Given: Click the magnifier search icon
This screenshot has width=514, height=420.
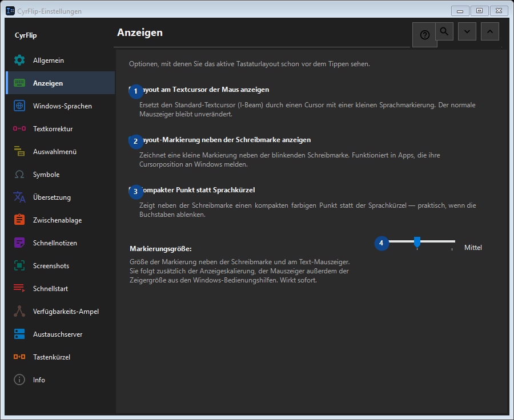Looking at the screenshot, I should [444, 31].
